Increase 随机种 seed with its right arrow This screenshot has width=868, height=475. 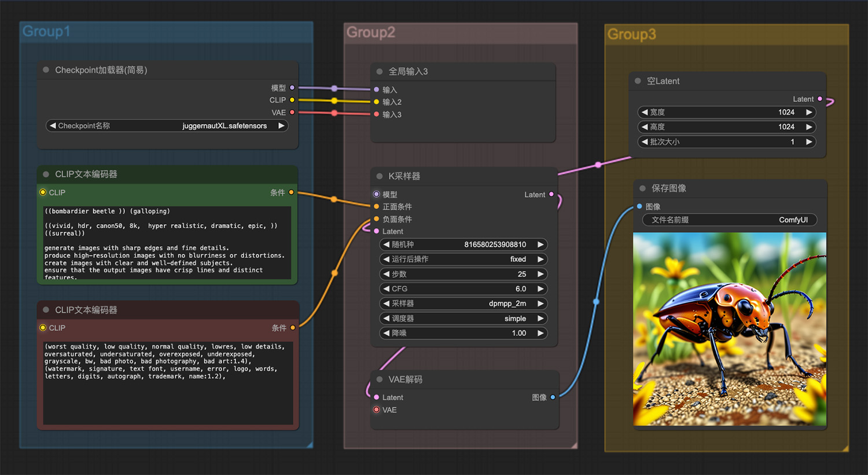click(540, 244)
